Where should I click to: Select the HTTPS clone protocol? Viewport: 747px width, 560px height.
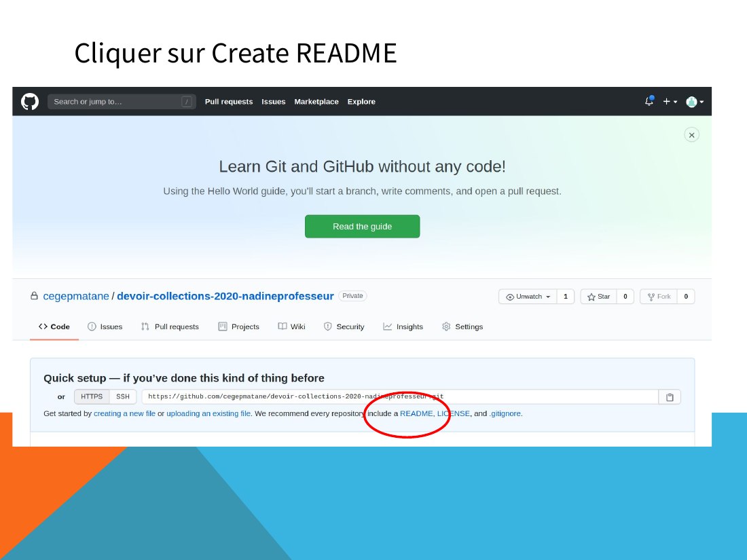tap(92, 396)
